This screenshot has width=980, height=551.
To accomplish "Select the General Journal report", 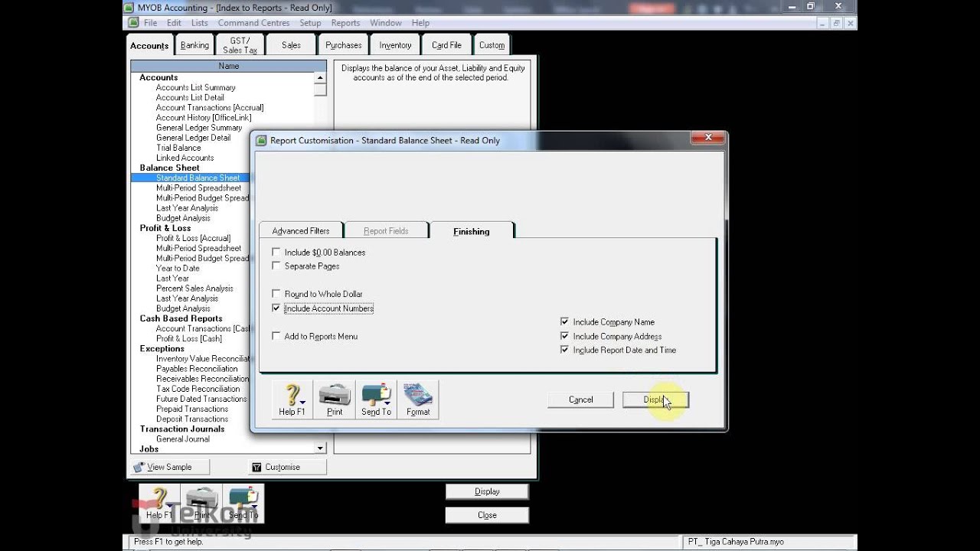I will point(183,439).
